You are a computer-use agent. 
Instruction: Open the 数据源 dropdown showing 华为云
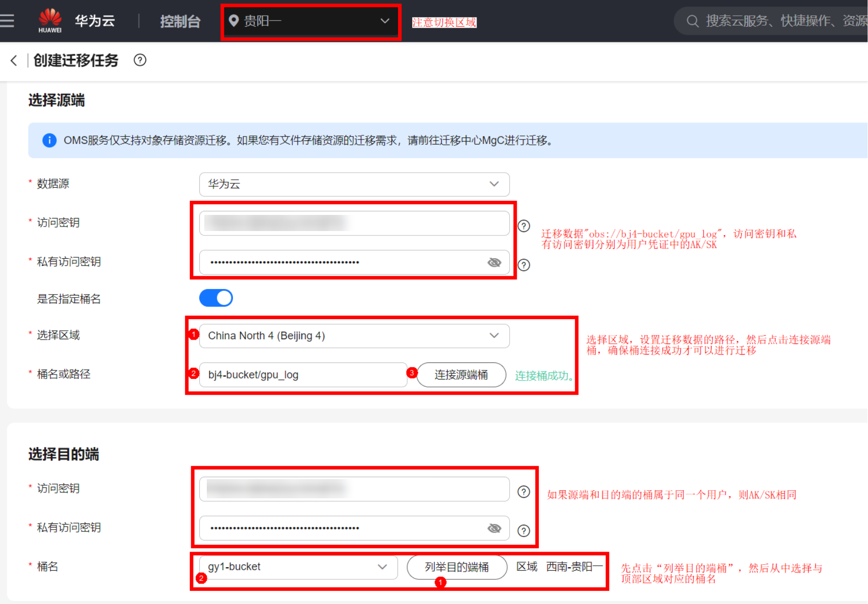coord(354,184)
